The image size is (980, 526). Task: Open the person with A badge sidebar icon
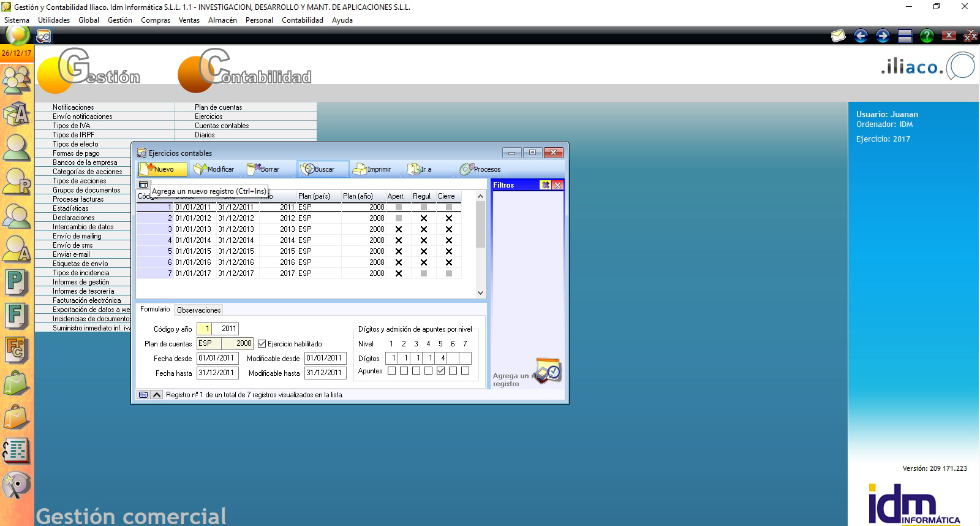pyautogui.click(x=17, y=249)
